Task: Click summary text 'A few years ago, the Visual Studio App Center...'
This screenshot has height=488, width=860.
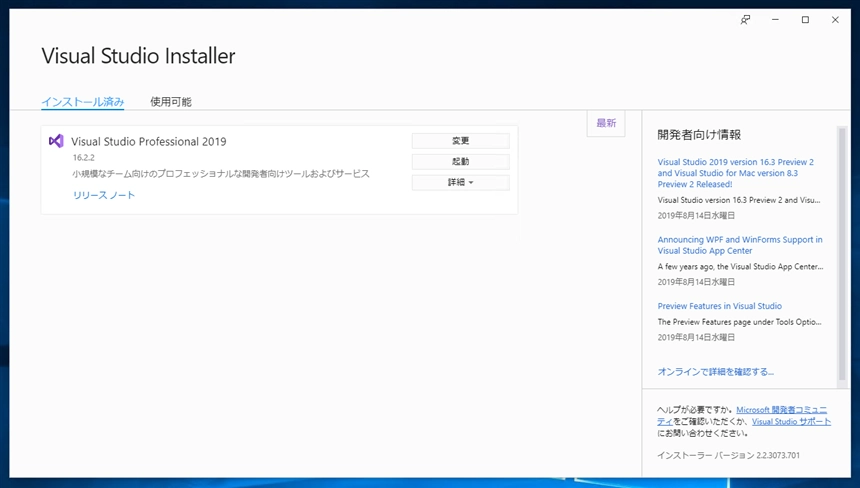Action: pyautogui.click(x=740, y=266)
